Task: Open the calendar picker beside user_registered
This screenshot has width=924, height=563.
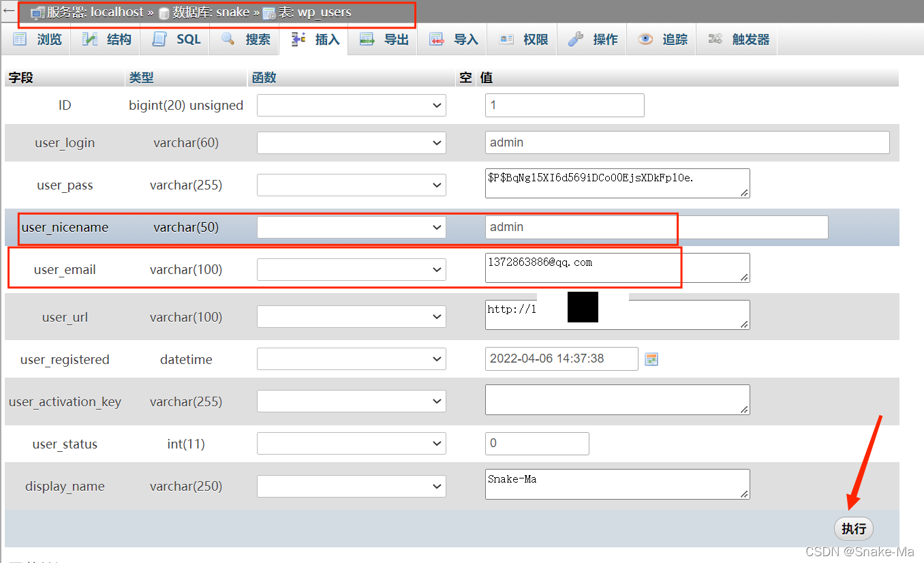Action: tap(651, 359)
